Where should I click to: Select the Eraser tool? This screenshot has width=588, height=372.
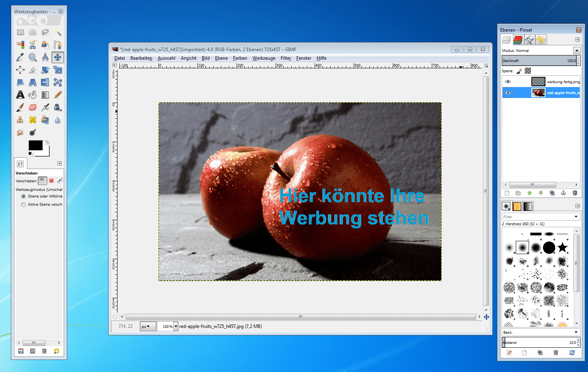click(32, 107)
